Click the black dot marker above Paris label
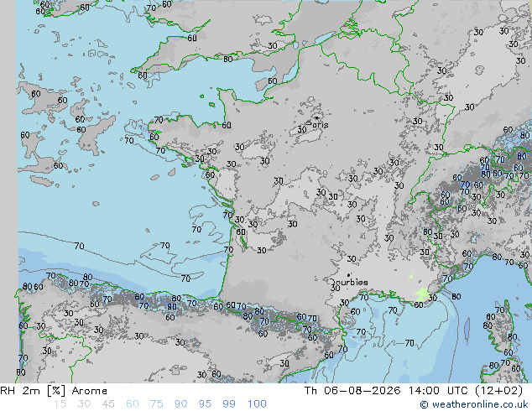 pos(317,117)
